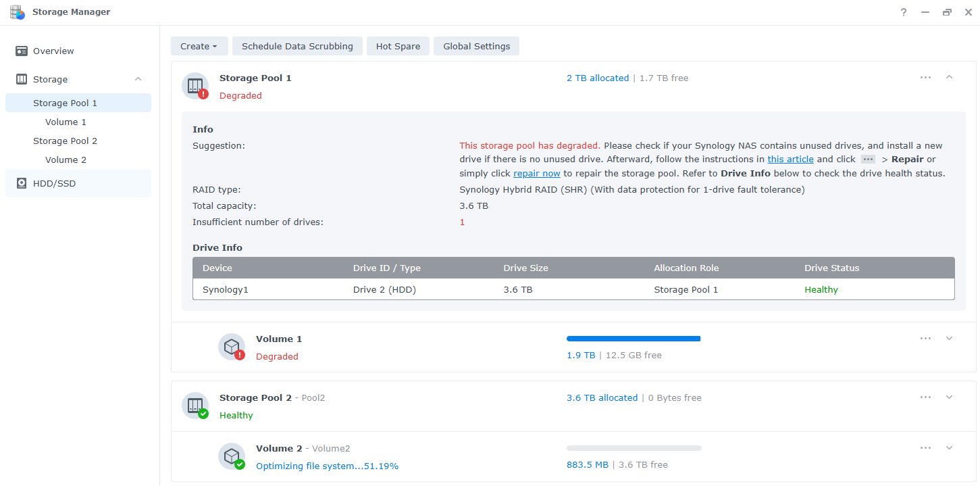This screenshot has height=486, width=980.
Task: Click the '1.9 TB' used value for Volume 1
Action: pos(581,355)
